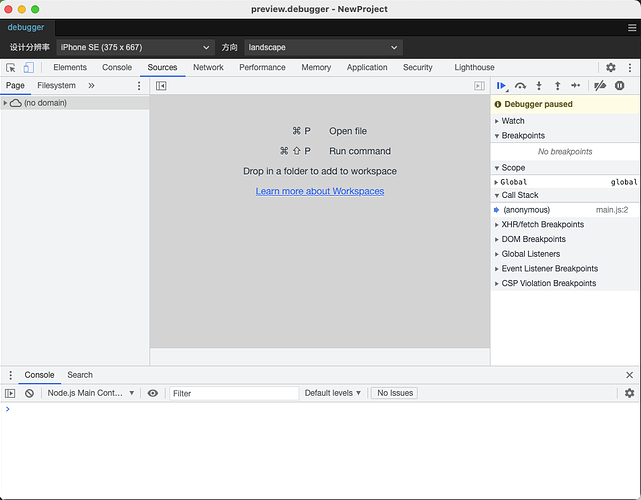Screen dimensions: 641x500
Task: Step over next function call
Action: tap(520, 86)
